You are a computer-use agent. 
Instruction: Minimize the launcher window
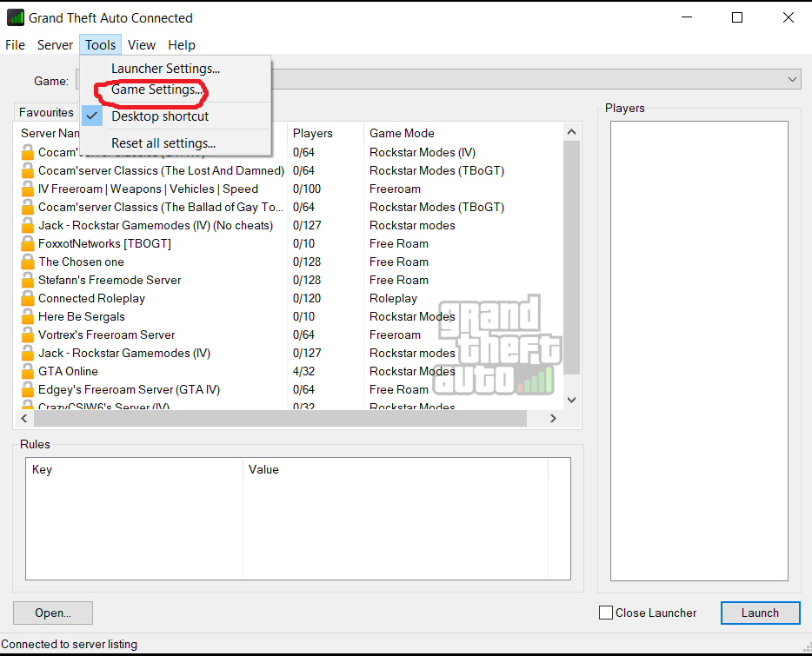pyautogui.click(x=687, y=17)
